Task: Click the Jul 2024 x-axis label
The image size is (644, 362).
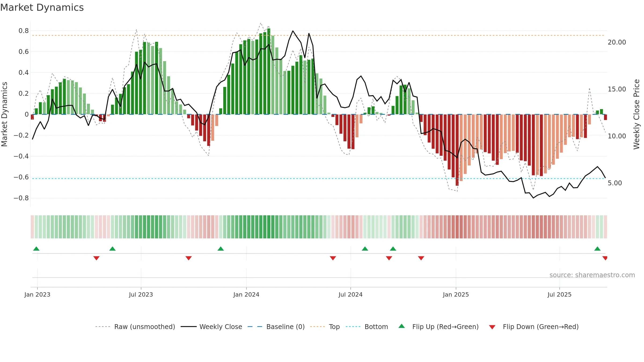Action: pyautogui.click(x=350, y=294)
